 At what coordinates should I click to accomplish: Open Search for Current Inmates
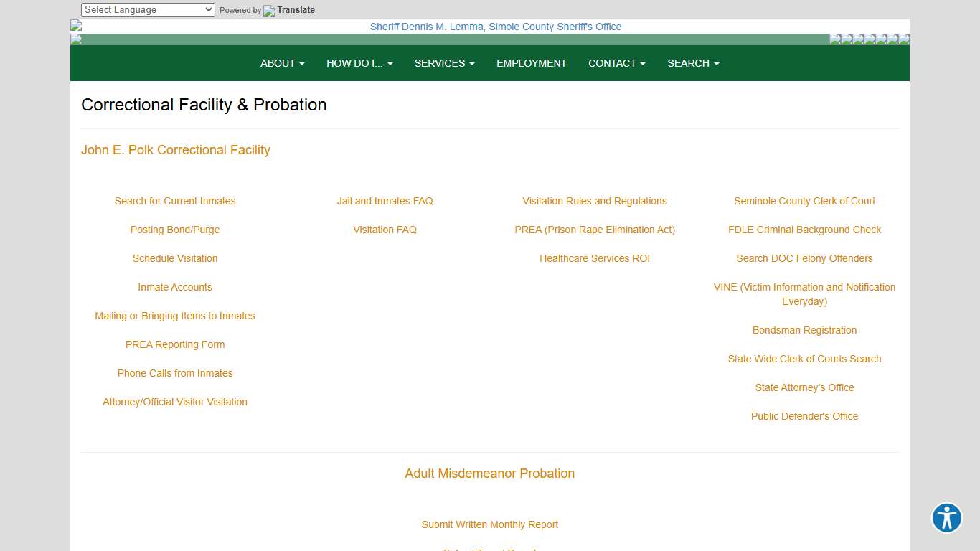[x=175, y=201]
